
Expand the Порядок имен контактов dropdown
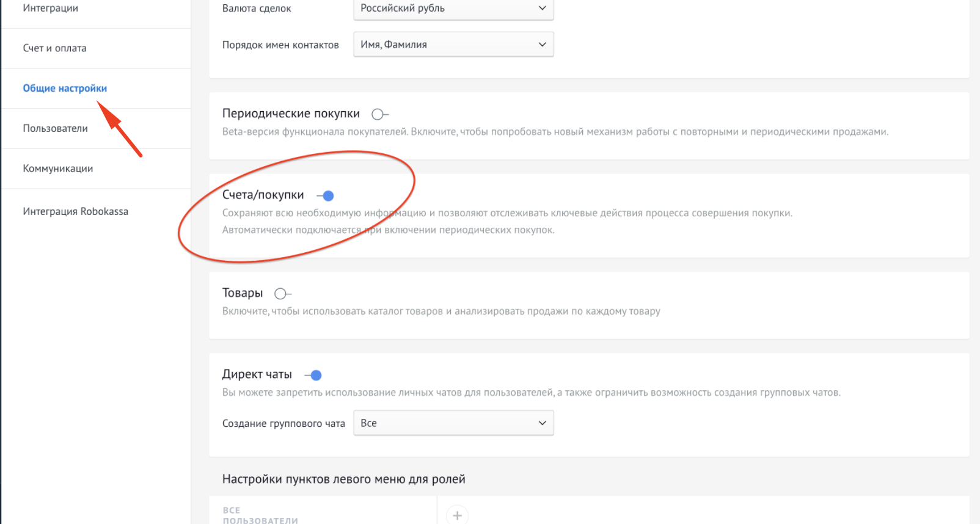[453, 45]
